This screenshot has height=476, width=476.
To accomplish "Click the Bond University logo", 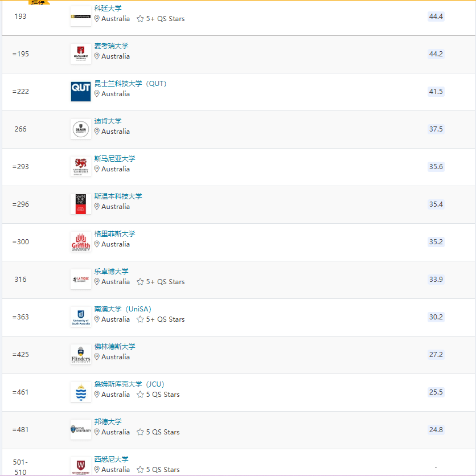I will tap(81, 429).
